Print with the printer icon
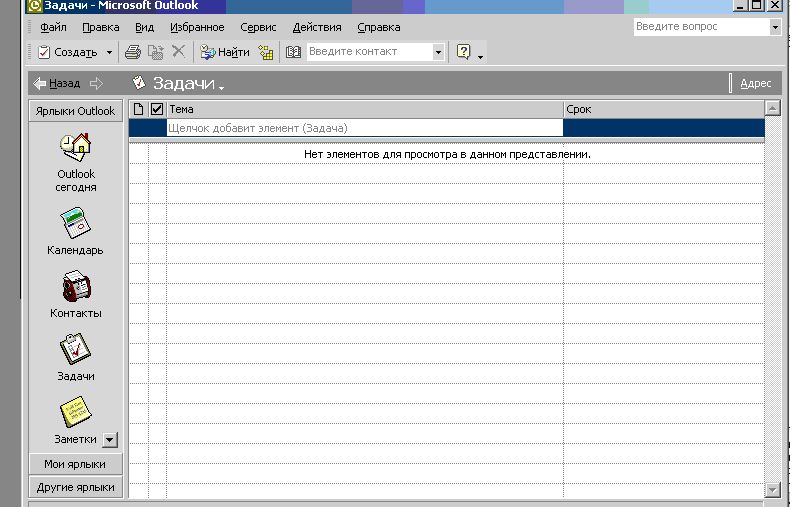This screenshot has height=507, width=790. click(x=133, y=52)
